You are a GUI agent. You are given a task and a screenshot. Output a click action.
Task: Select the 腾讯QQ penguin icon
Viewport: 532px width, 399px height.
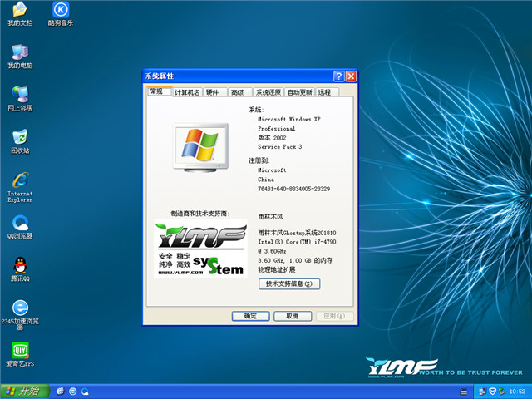click(20, 269)
